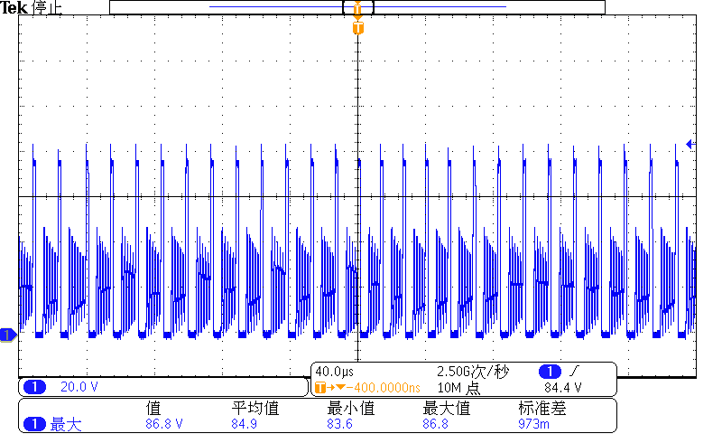Click the channel 1 ground reference marker
This screenshot has height=434, width=722.
point(8,335)
